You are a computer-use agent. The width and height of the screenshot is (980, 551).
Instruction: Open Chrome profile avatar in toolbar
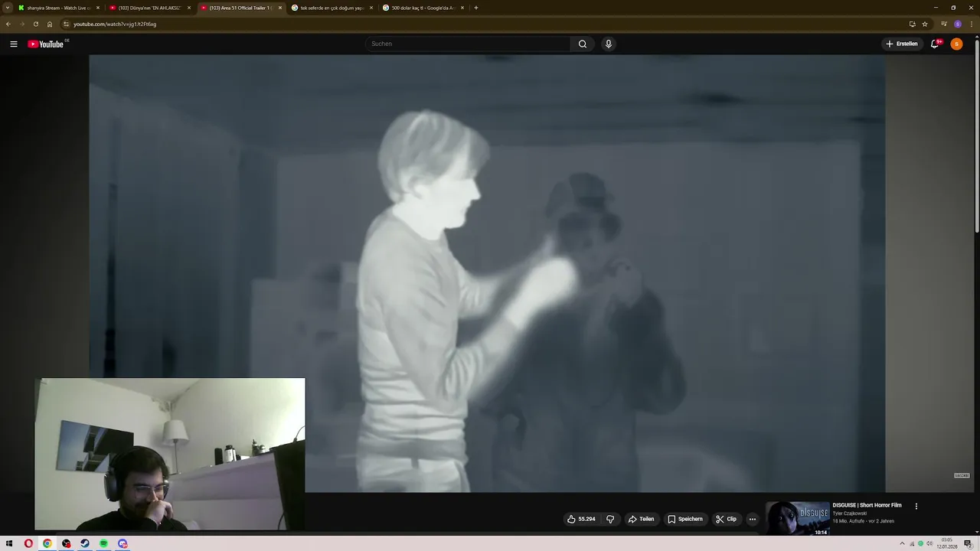[958, 24]
